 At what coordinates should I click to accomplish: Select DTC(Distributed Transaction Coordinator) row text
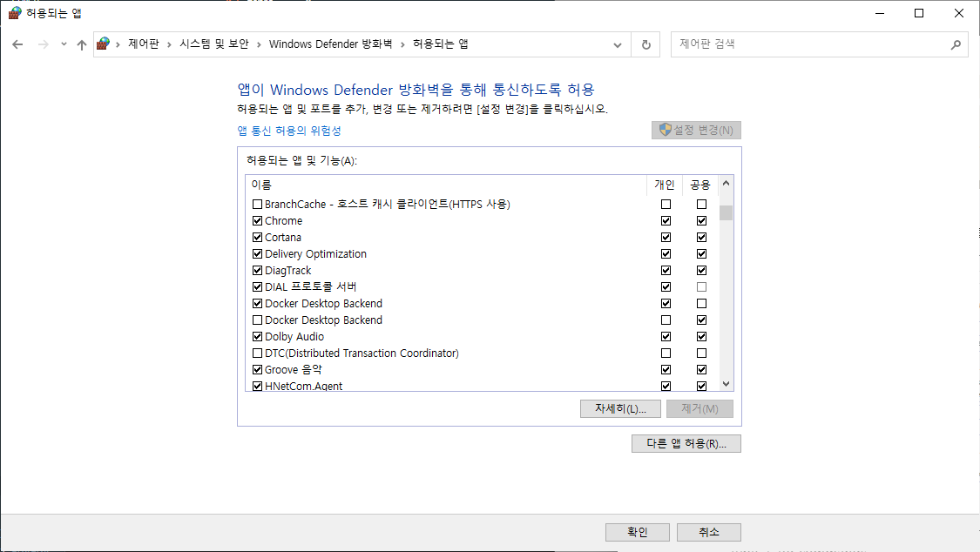[x=362, y=353]
